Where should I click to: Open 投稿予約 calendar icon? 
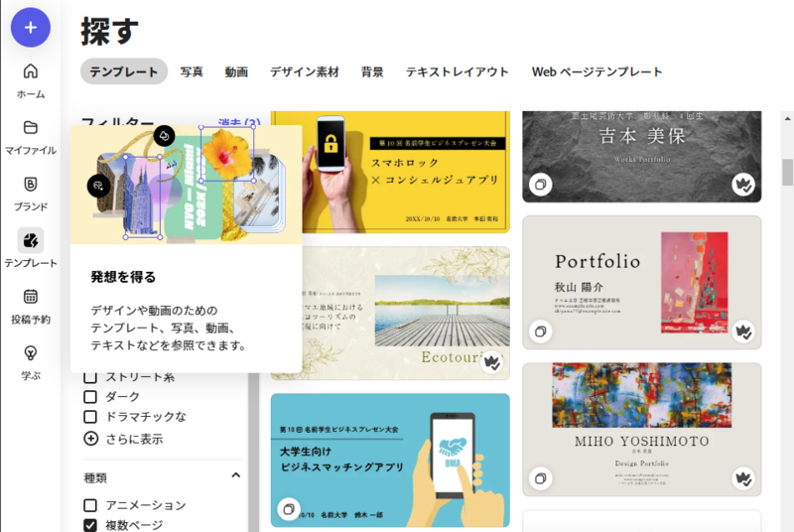[x=31, y=297]
